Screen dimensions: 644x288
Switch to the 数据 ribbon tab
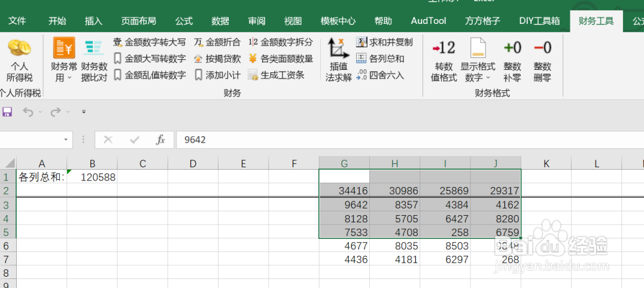click(220, 21)
